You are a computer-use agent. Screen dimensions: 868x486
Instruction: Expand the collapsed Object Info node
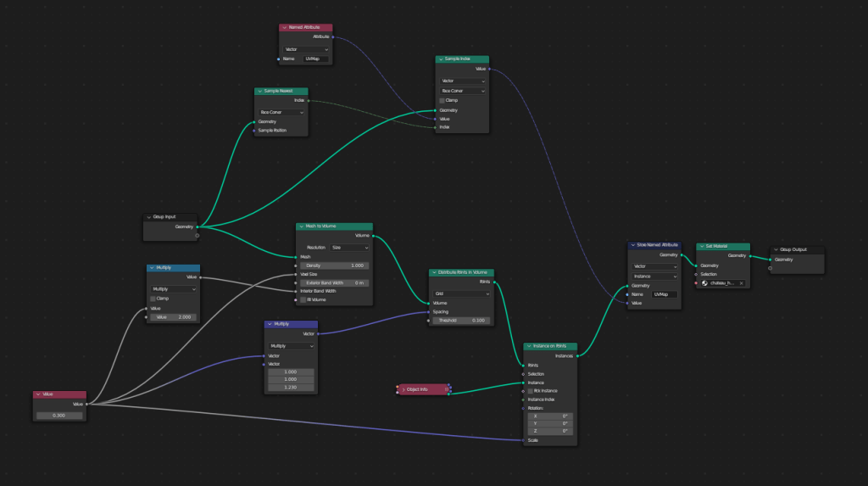coord(403,389)
